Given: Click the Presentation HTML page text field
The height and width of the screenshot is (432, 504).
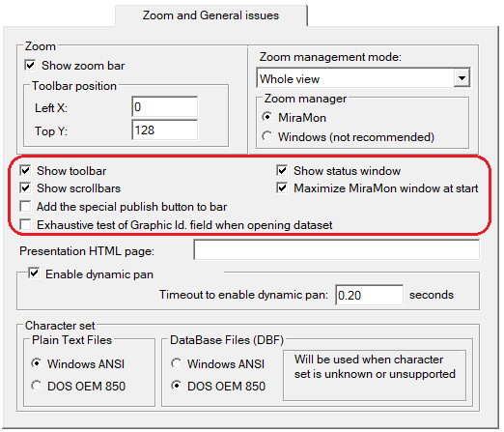Looking at the screenshot, I should 337,249.
